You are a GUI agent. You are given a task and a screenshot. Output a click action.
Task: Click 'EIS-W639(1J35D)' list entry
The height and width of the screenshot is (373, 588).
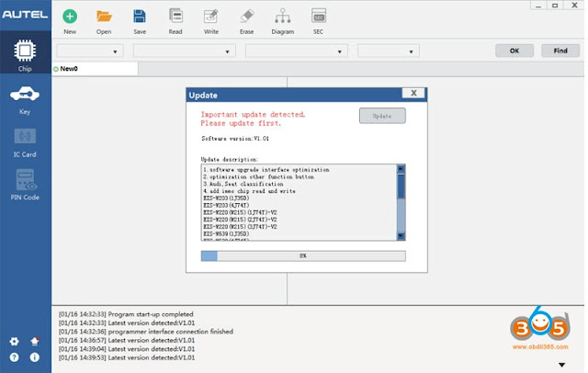pyautogui.click(x=226, y=234)
